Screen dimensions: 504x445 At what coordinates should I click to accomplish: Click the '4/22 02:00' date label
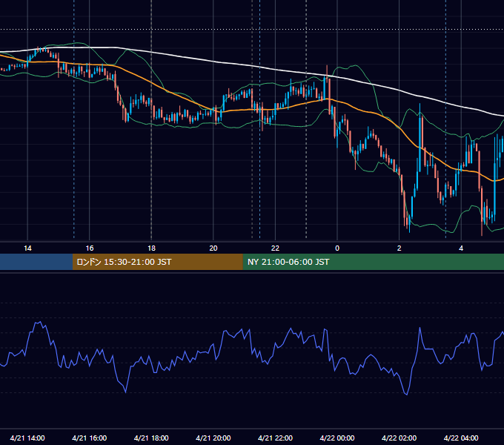[399, 438]
